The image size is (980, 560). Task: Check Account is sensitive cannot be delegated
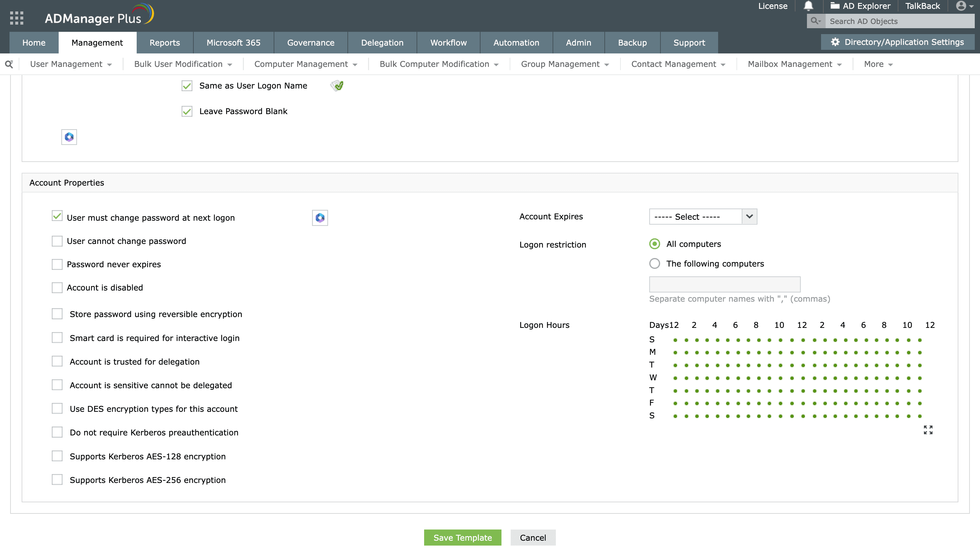[57, 385]
